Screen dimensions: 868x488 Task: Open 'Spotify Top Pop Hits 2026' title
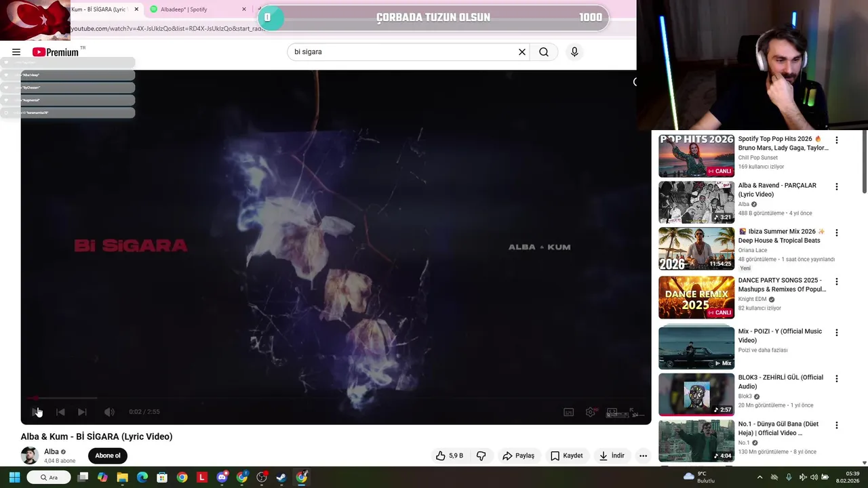pyautogui.click(x=783, y=143)
